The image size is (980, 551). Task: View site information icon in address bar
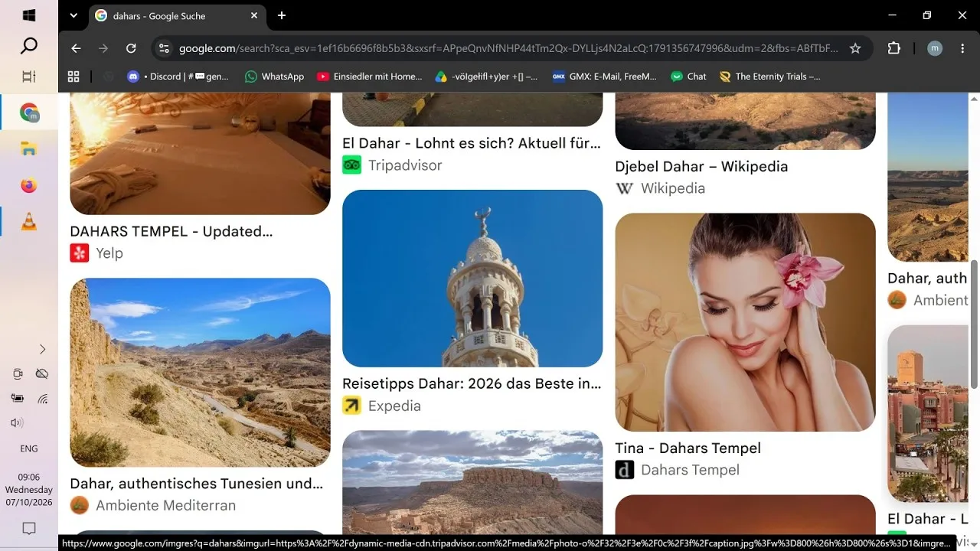pos(163,48)
